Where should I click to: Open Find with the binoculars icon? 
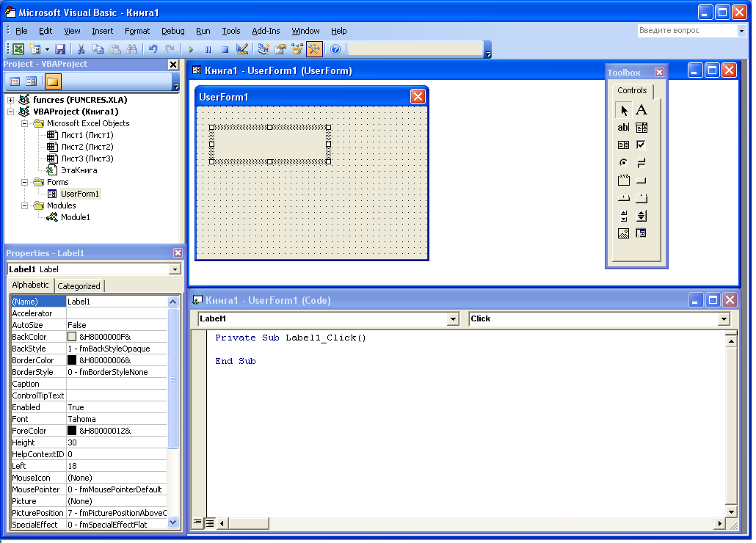[131, 49]
